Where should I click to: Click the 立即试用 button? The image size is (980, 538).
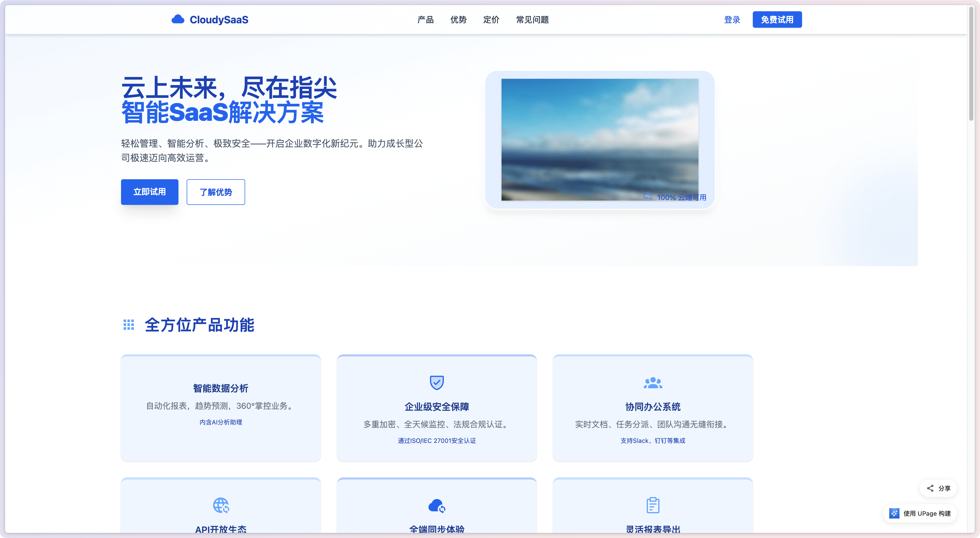[149, 192]
